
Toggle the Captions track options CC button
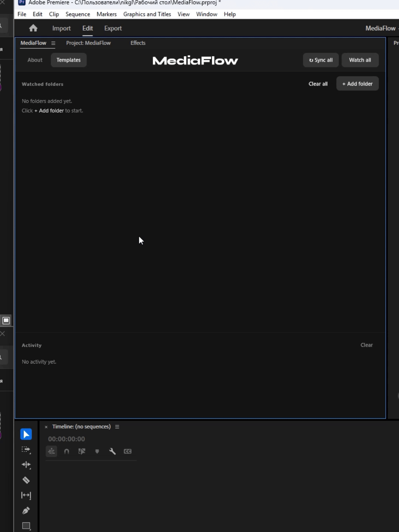point(127,451)
